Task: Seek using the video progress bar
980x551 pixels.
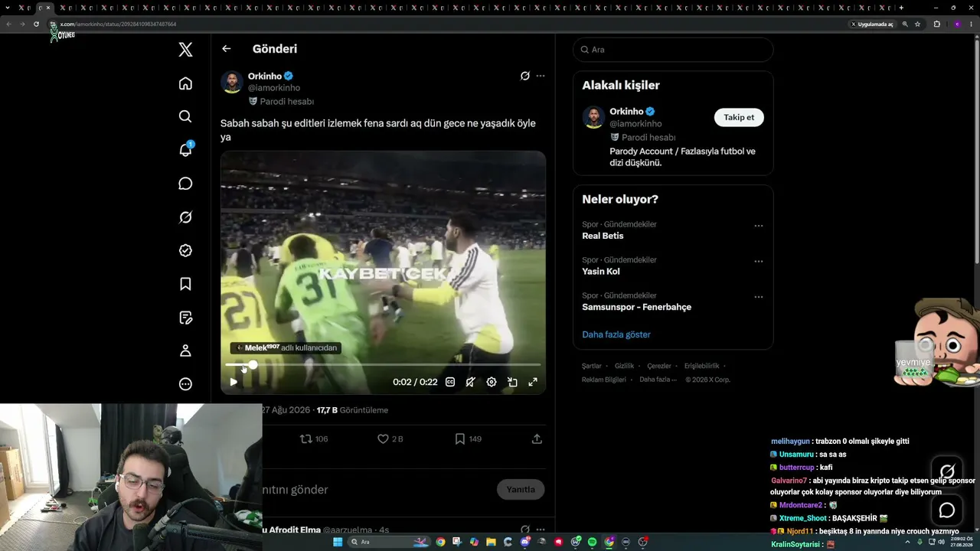Action: [383, 365]
